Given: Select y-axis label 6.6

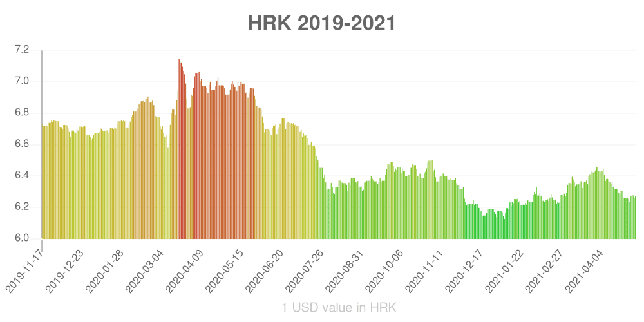Looking at the screenshot, I should point(22,144).
